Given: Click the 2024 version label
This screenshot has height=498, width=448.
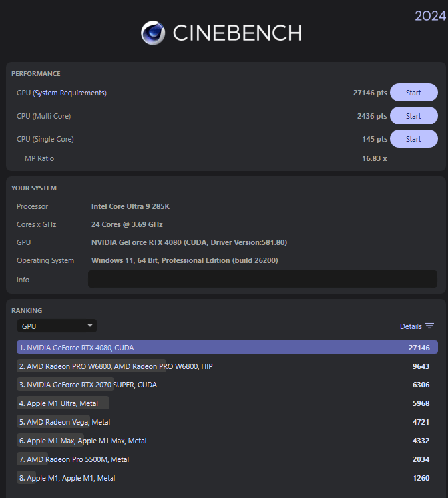Looking at the screenshot, I should (430, 16).
